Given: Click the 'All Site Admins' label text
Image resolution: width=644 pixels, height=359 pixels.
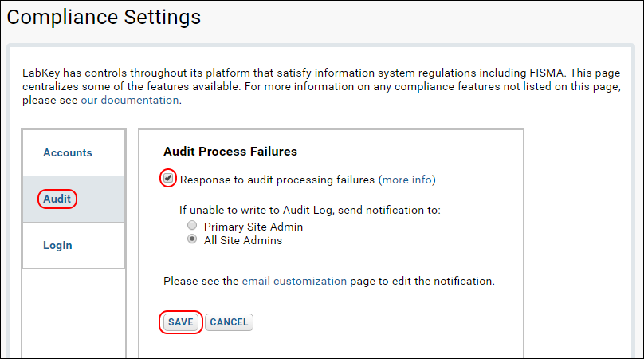Looking at the screenshot, I should [x=243, y=240].
